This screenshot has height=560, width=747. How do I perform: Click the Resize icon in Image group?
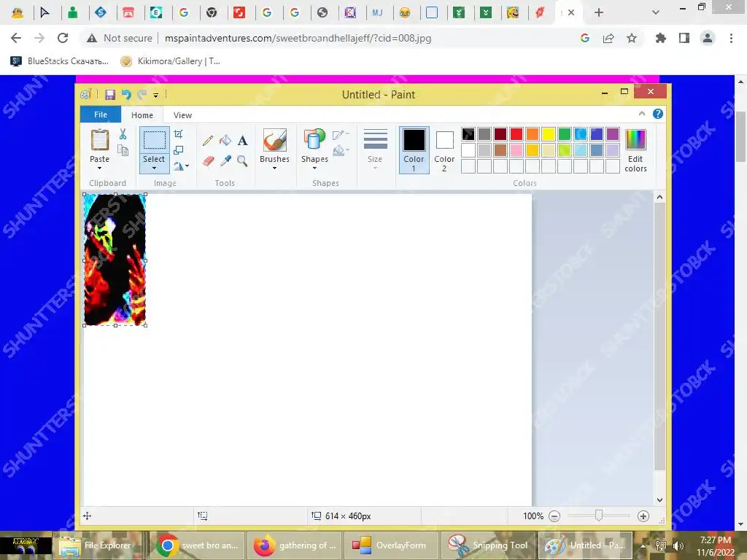pyautogui.click(x=179, y=150)
